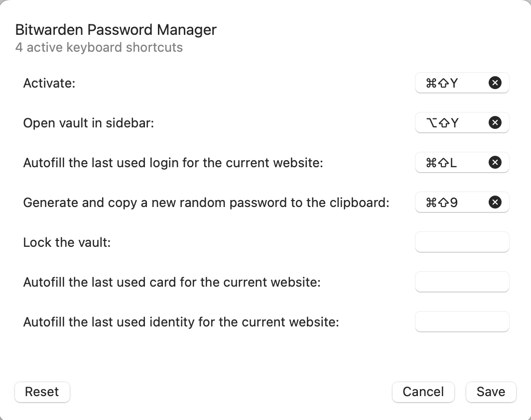Cancel the keyboard shortcut changes

[x=423, y=392]
